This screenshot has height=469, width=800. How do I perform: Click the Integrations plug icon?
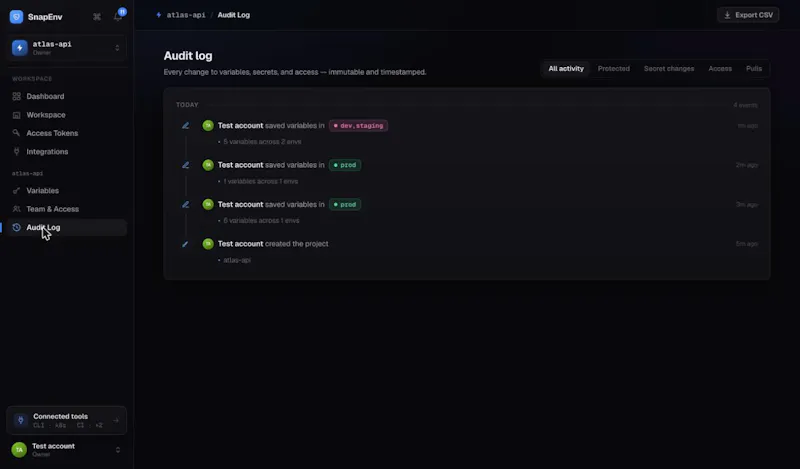coord(16,152)
